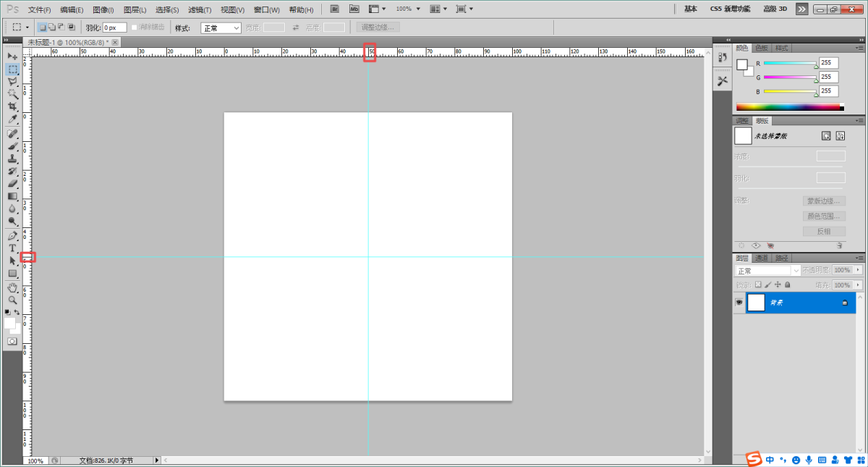The width and height of the screenshot is (868, 467).
Task: Click the 基本 workspace button
Action: tap(691, 9)
